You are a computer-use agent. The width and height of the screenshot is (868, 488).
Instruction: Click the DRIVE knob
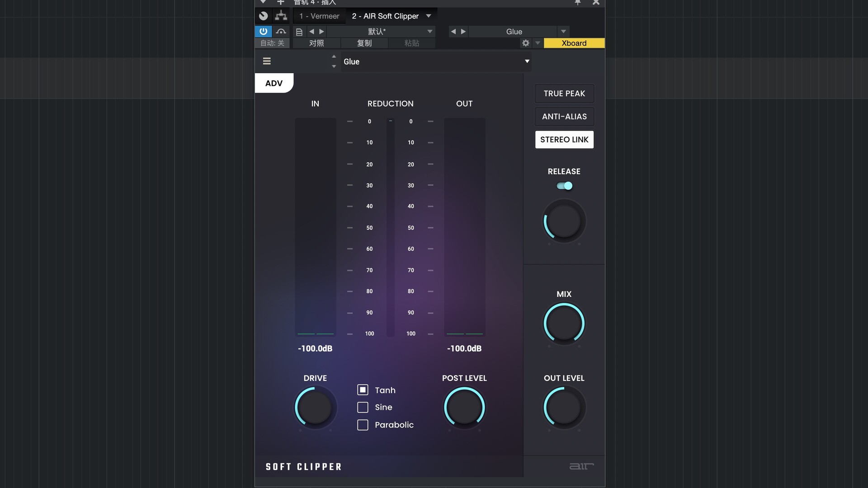[x=315, y=407]
